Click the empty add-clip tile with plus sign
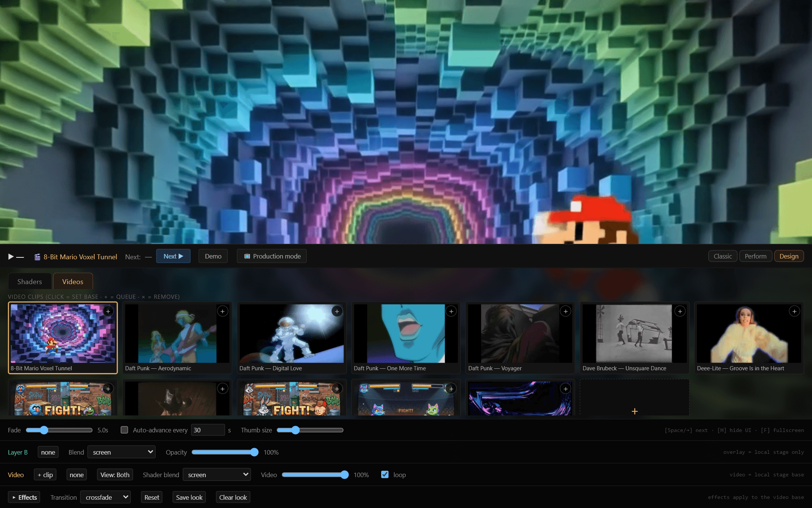 click(635, 398)
